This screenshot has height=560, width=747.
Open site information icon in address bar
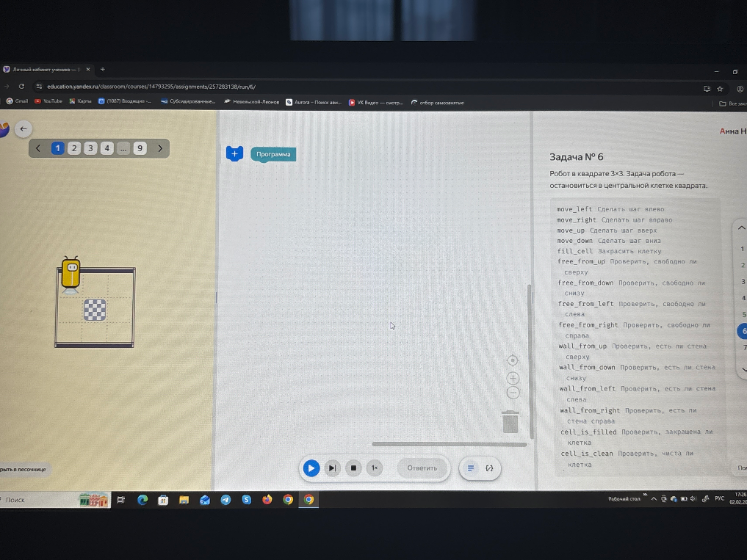pyautogui.click(x=39, y=87)
